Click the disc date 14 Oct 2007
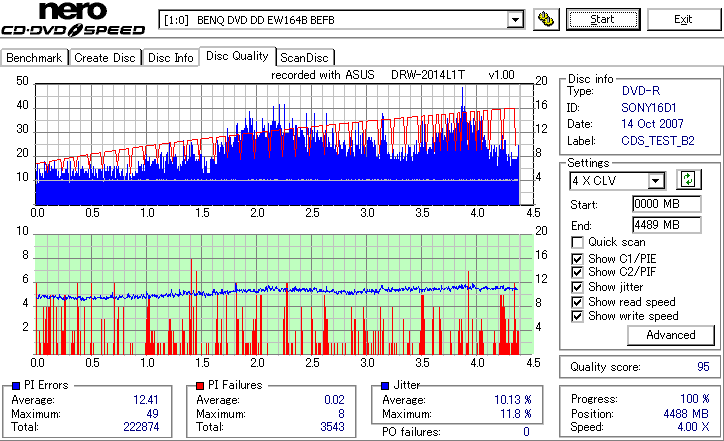This screenshot has width=724, height=441. tap(652, 124)
